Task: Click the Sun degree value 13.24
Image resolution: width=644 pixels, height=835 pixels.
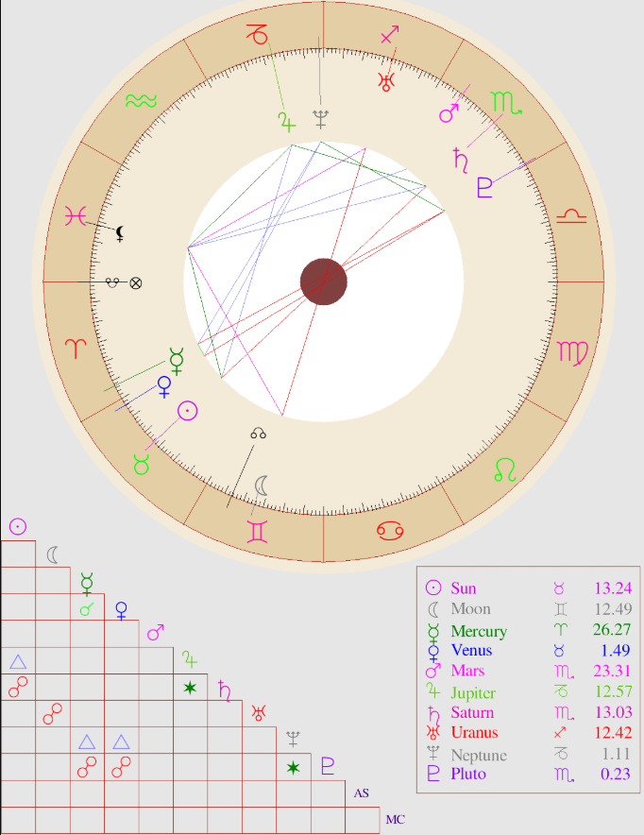Action: 613,588
